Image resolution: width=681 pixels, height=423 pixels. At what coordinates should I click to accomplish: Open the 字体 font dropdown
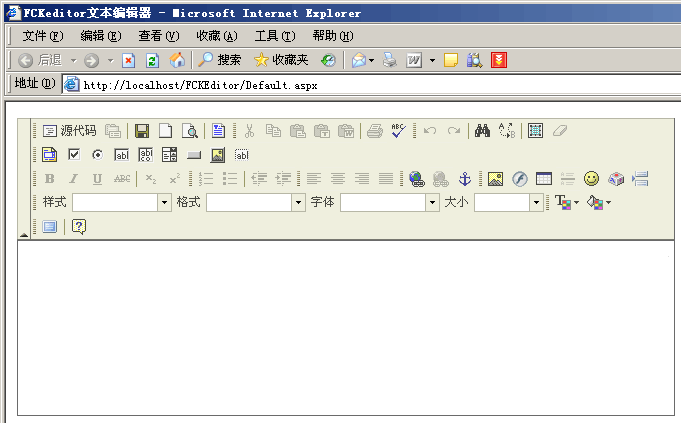[x=390, y=203]
